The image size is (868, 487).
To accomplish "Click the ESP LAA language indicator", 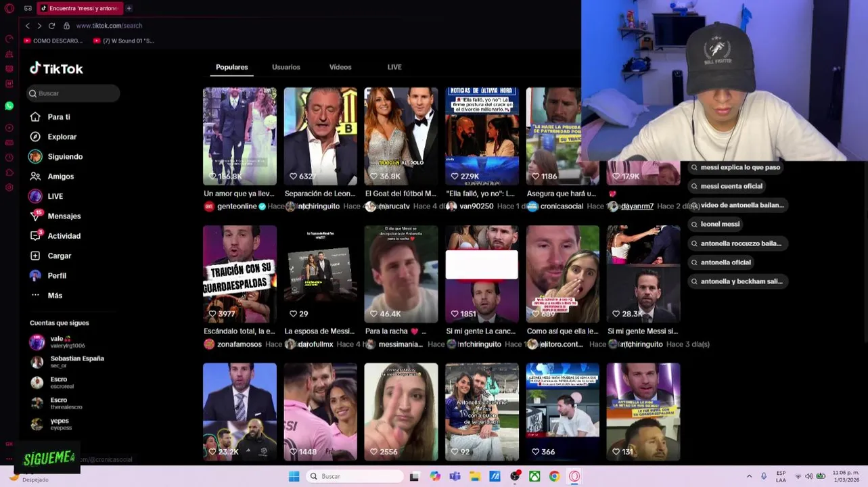I will pos(781,476).
